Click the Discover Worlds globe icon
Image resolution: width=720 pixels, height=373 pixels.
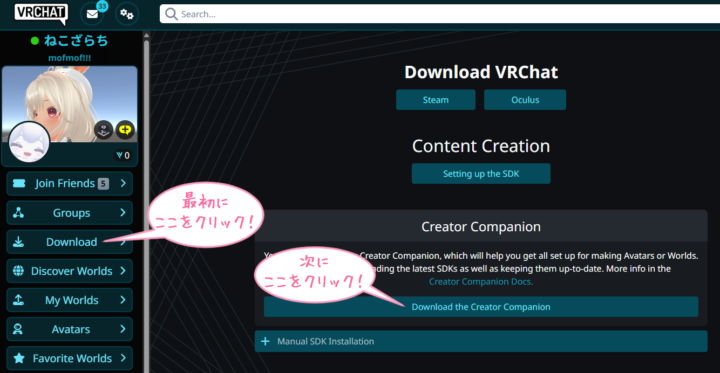19,271
